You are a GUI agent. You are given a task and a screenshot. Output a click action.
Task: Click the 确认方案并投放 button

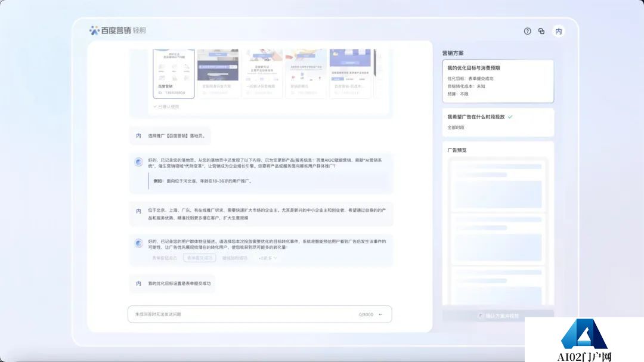click(x=498, y=315)
